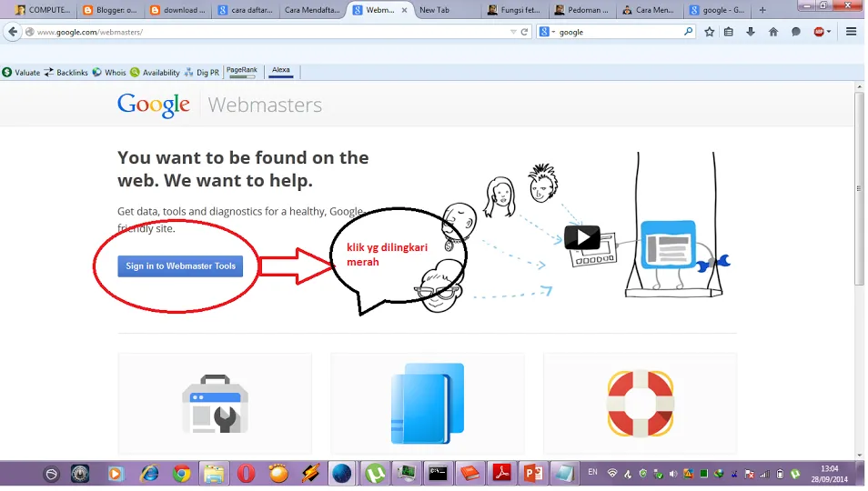Open uTorrent from the taskbar
868x491 pixels.
coord(376,474)
